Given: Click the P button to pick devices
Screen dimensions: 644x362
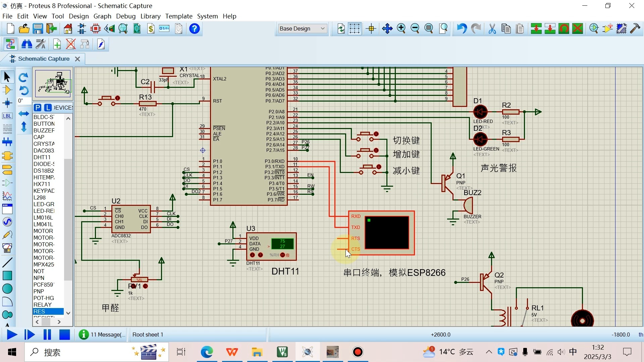Looking at the screenshot, I should 38,108.
